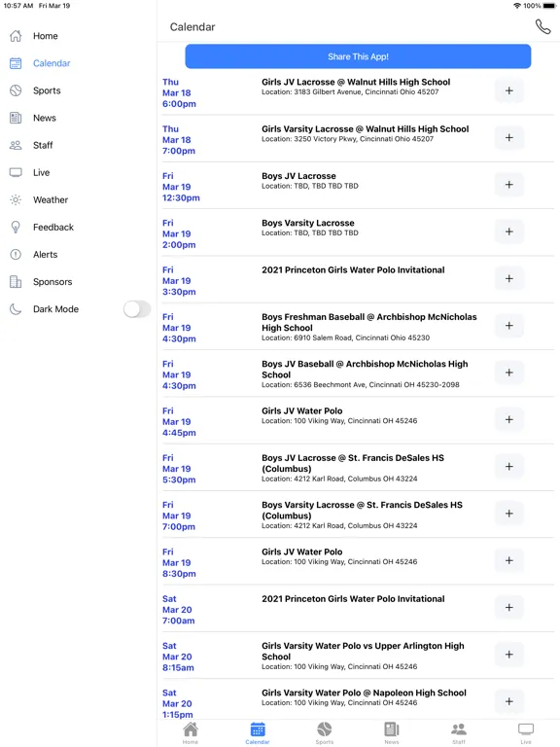This screenshot has width=560, height=747.
Task: Open Boys Freshman Baseball @ Archbishop McNicholas event
Action: click(x=369, y=322)
